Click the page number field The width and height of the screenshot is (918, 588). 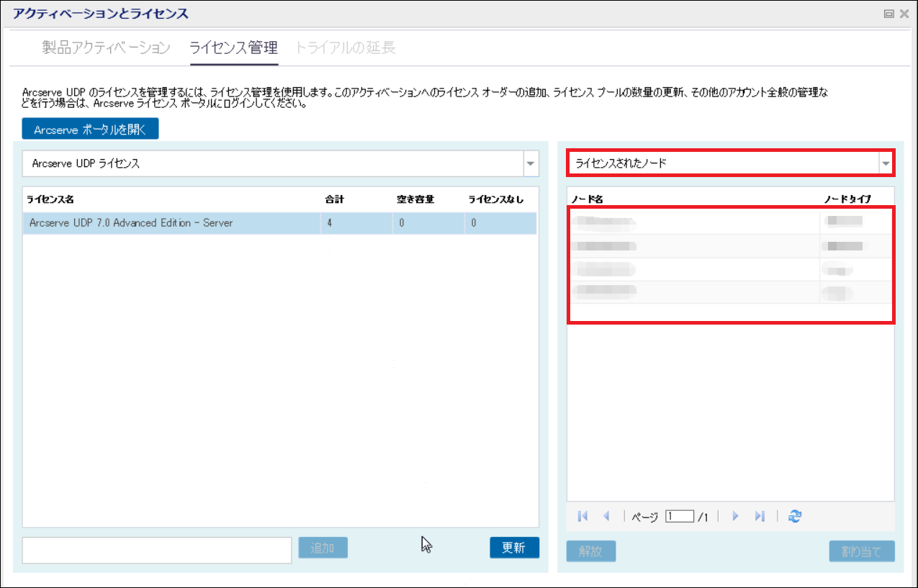click(680, 516)
